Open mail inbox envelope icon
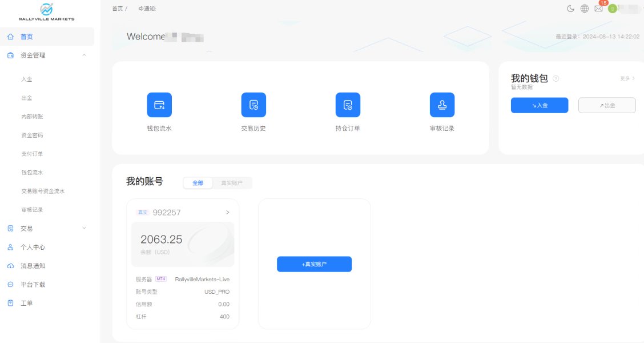This screenshot has width=644, height=343. point(598,8)
